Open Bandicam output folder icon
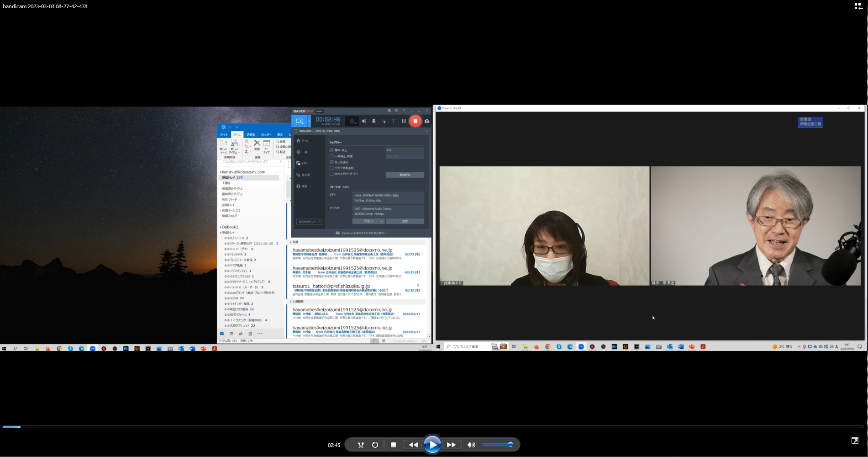868x457 pixels. (389, 111)
